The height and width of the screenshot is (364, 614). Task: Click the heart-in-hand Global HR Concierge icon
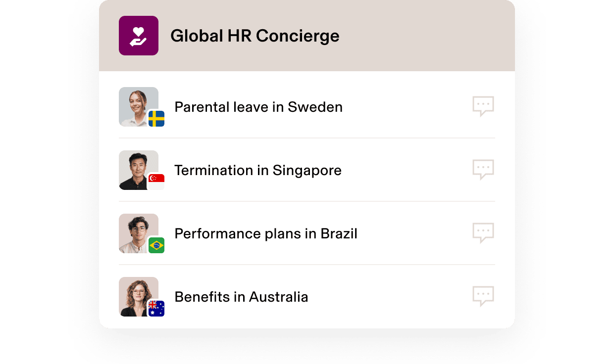pos(139,36)
